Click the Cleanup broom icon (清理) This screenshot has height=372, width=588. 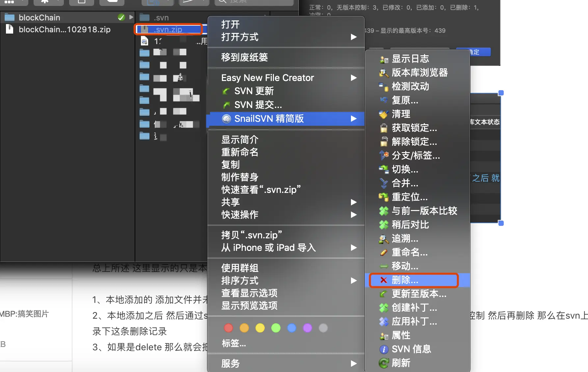[x=384, y=114]
